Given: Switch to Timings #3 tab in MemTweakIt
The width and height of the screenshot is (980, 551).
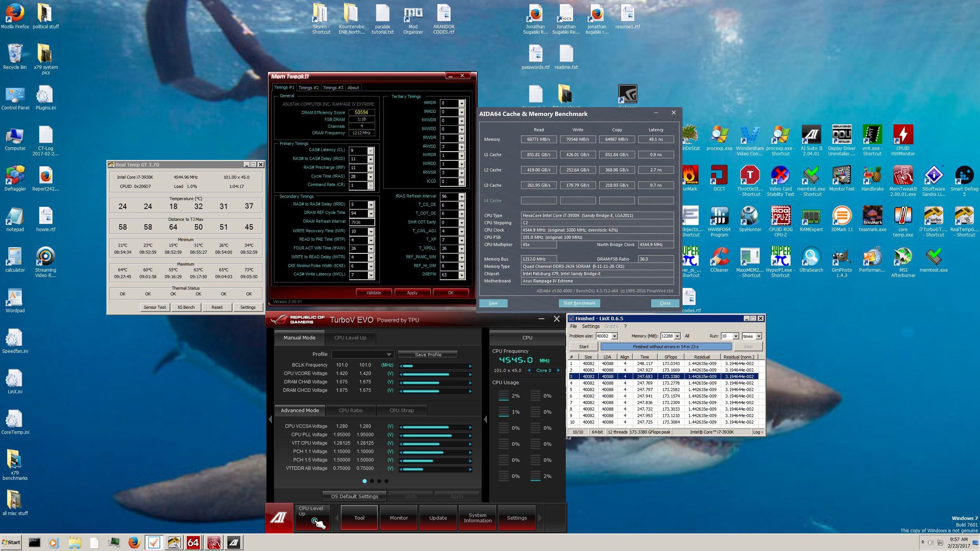Looking at the screenshot, I should (333, 88).
